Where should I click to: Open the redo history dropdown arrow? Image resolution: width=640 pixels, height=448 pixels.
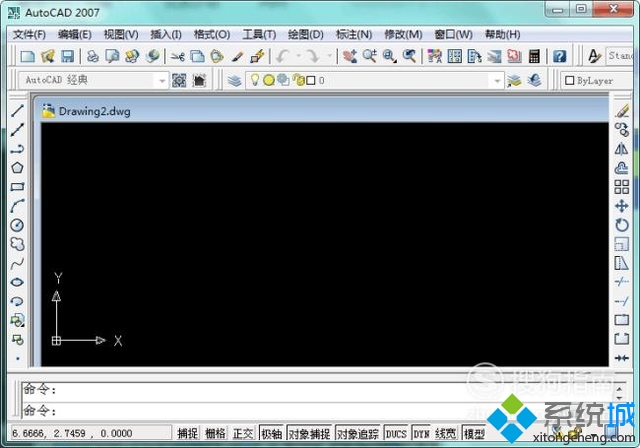329,56
